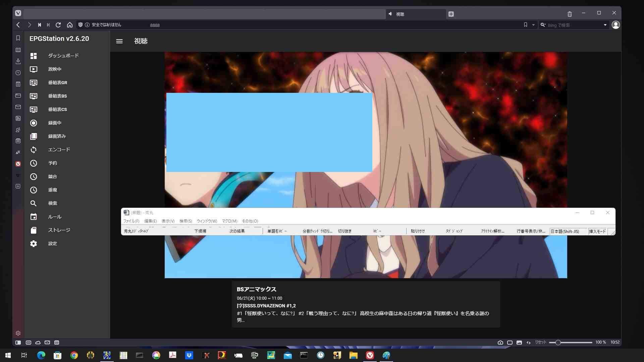644x362 pixels.
Task: Click the エンコード encode icon
Action: pos(34,150)
